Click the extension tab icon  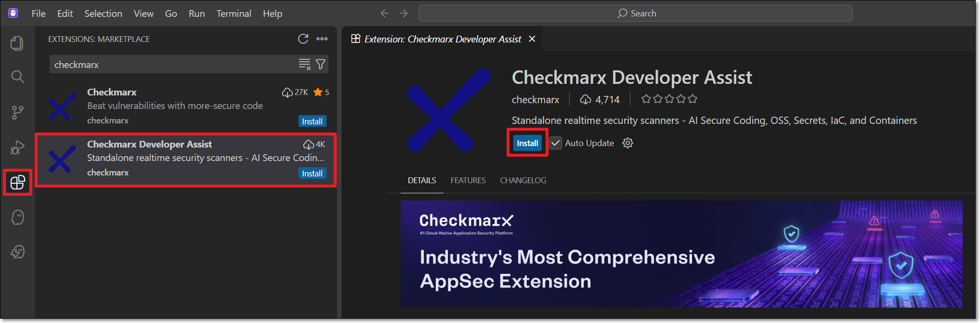pos(355,39)
